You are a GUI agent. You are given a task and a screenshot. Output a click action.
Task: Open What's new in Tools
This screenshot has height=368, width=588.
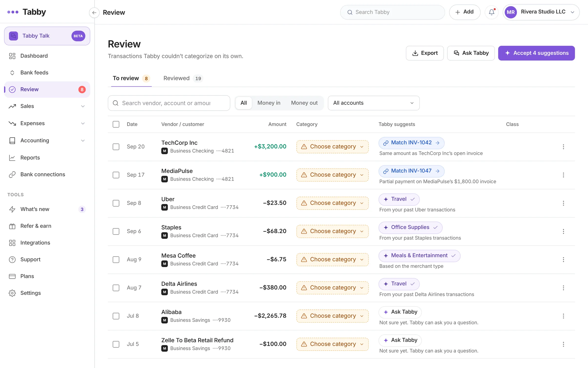pyautogui.click(x=47, y=209)
